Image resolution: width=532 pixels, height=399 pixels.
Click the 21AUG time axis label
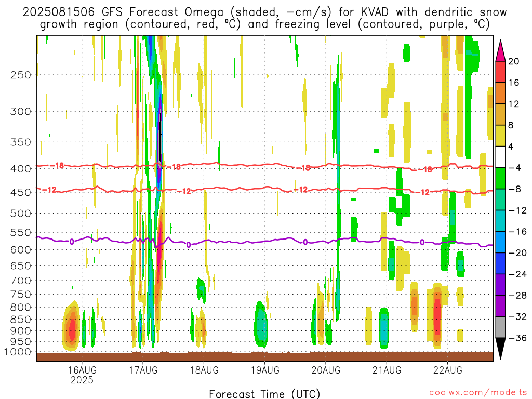point(387,370)
